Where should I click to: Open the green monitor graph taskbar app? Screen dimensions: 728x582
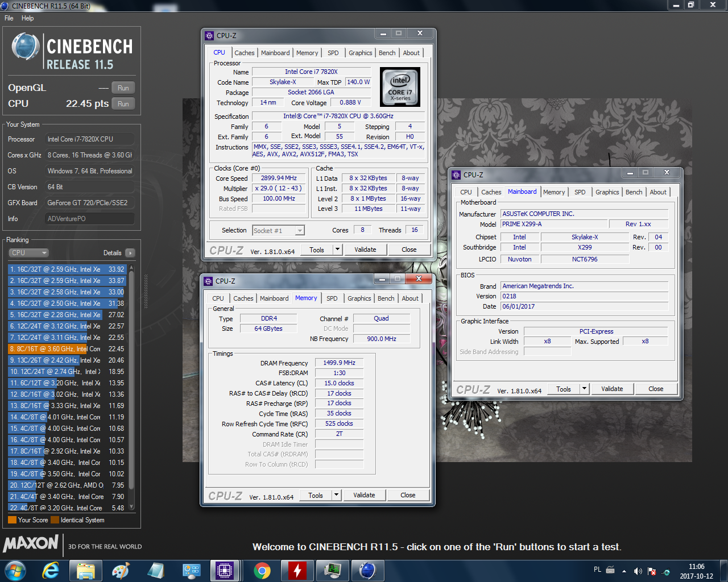pyautogui.click(x=332, y=570)
